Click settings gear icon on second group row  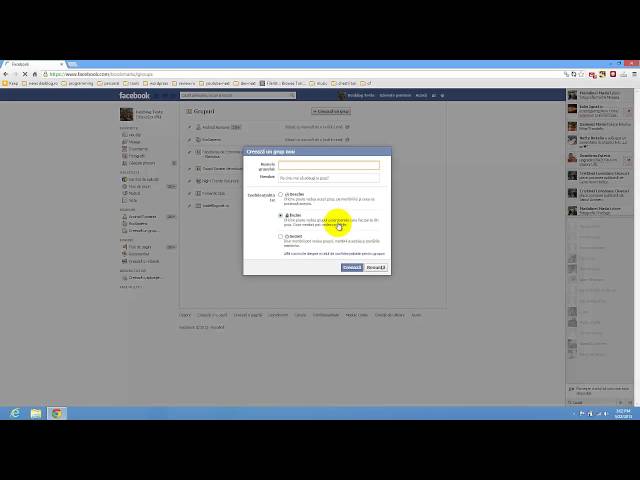coord(347,140)
